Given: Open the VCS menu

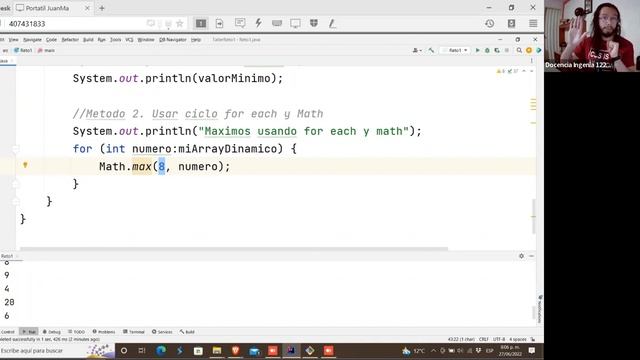Looking at the screenshot, I should 129,40.
